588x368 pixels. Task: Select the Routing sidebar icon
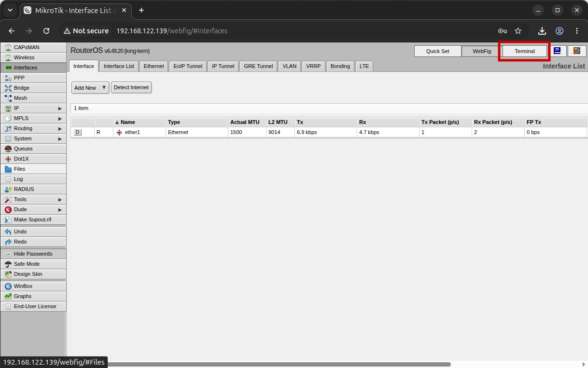(8, 128)
